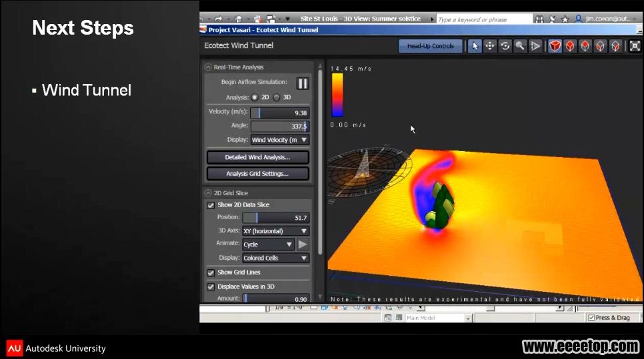The height and width of the screenshot is (359, 644).
Task: Click the second red cube view preset
Action: click(570, 46)
